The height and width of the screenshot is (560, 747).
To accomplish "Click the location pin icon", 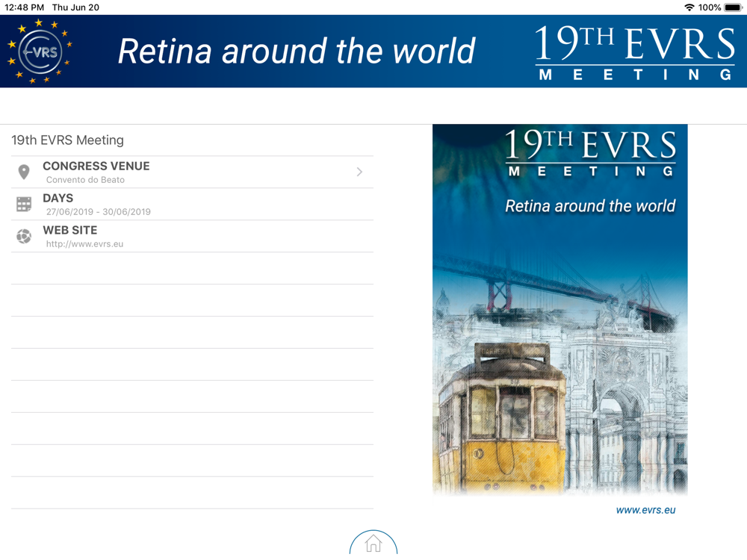I will (x=24, y=172).
